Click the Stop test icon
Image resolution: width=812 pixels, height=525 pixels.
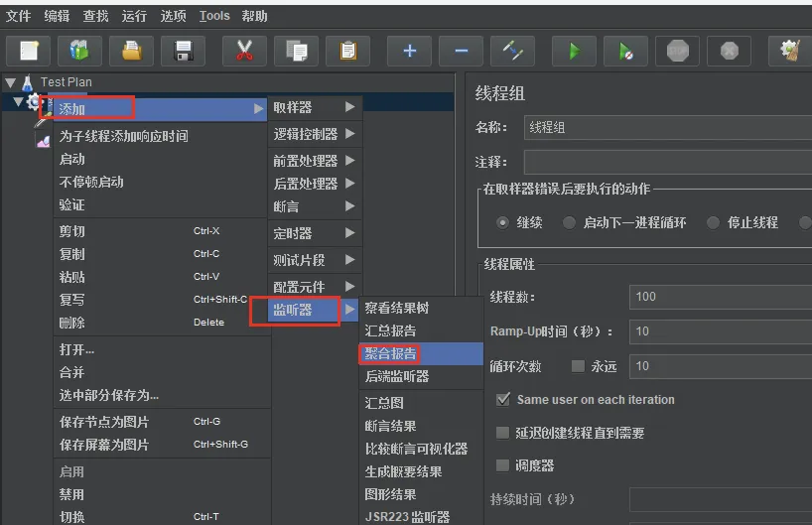677,51
